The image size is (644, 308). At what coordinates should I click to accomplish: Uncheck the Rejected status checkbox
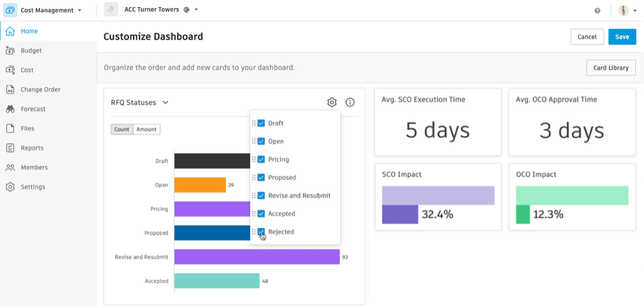pyautogui.click(x=261, y=232)
